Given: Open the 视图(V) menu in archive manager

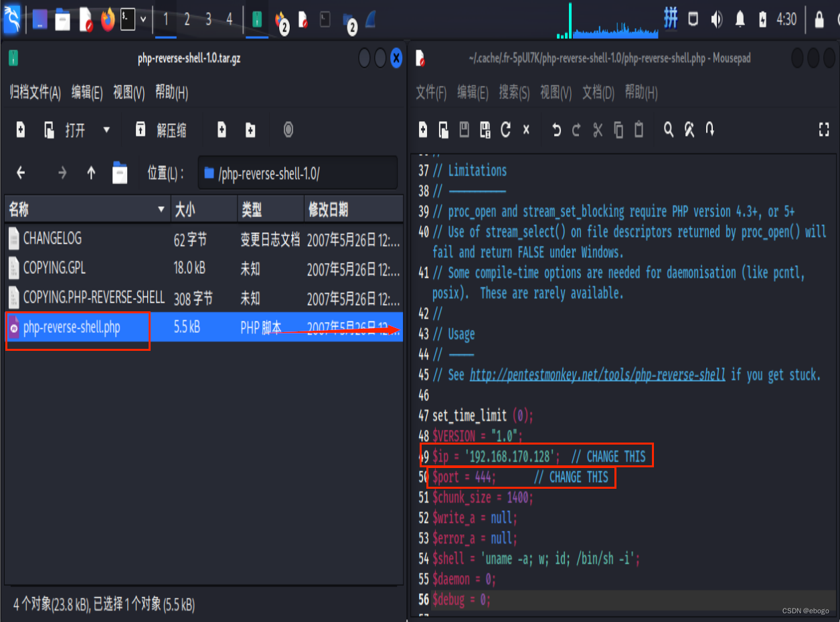Looking at the screenshot, I should (x=129, y=92).
